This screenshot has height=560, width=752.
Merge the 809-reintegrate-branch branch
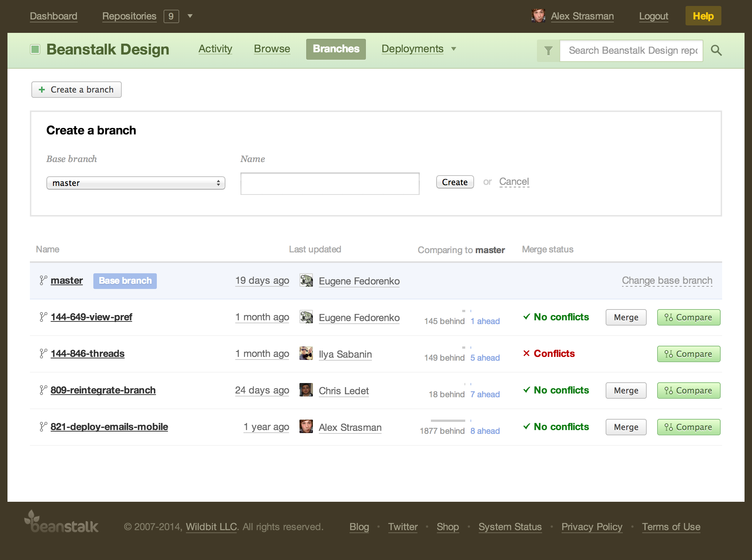pyautogui.click(x=626, y=391)
